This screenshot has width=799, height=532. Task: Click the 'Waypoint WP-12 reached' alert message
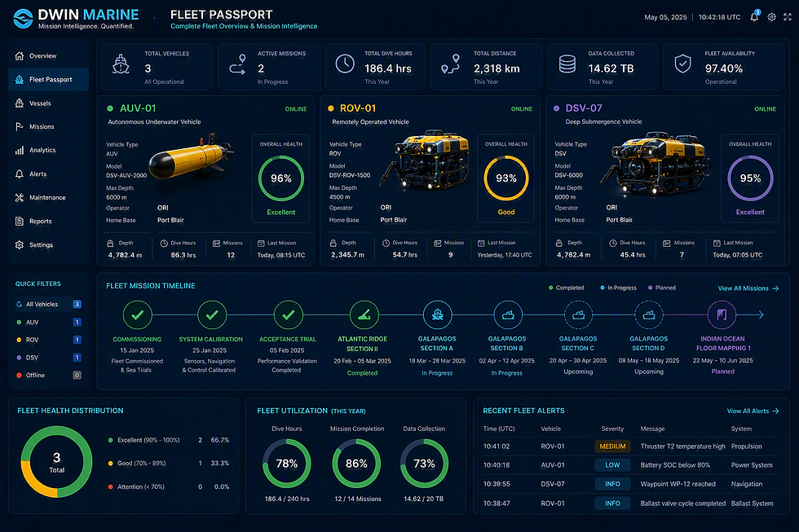[x=678, y=484]
